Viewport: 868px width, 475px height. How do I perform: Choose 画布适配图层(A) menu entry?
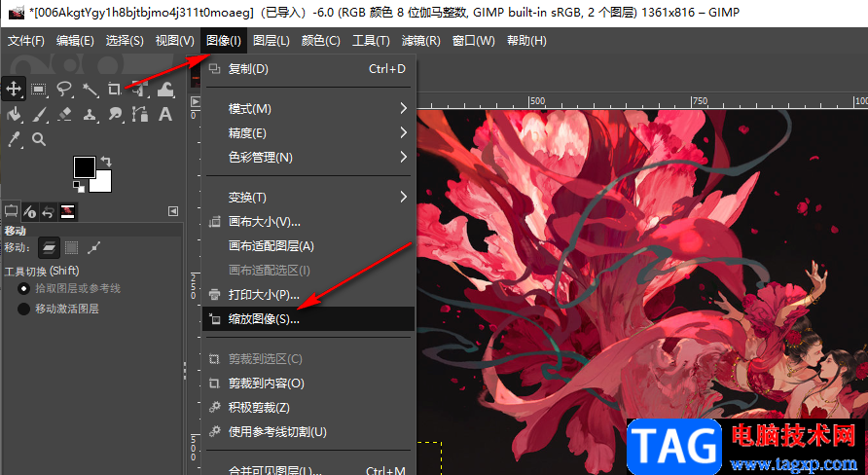pos(308,246)
